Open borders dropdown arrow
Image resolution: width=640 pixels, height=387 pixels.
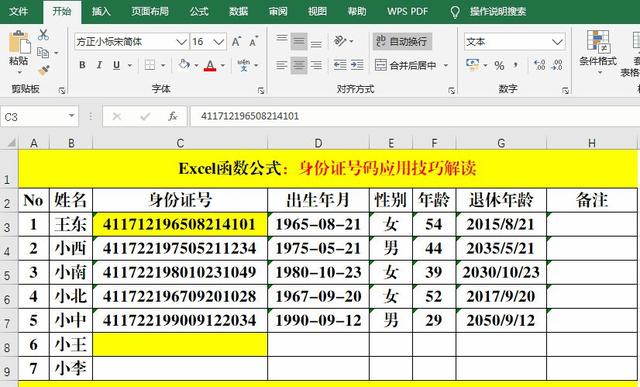(x=163, y=65)
